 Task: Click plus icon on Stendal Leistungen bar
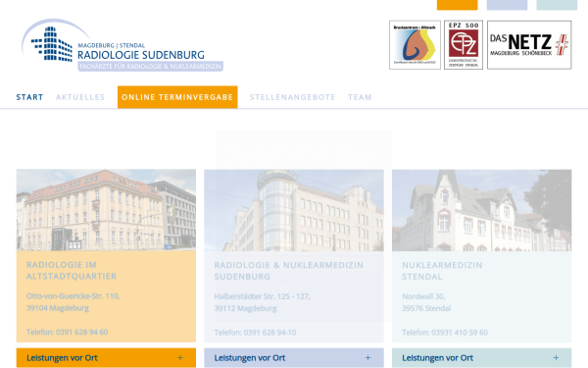pyautogui.click(x=556, y=358)
